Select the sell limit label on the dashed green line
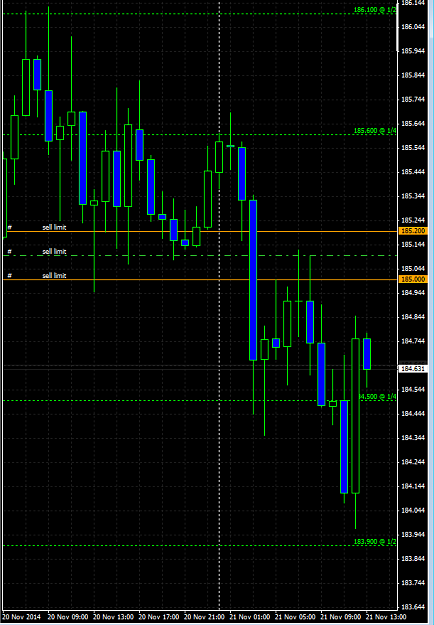Viewport: 434px width, 625px height. pyautogui.click(x=54, y=252)
